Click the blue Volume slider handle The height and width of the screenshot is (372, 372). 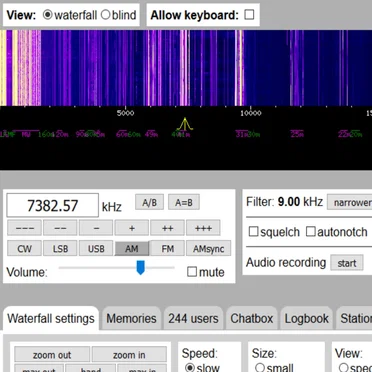[141, 268]
